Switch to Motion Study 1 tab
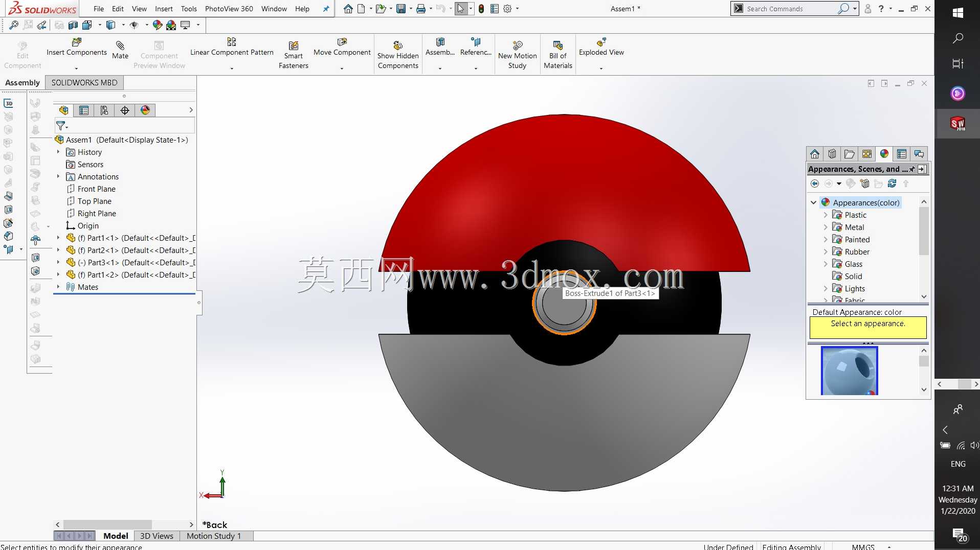The image size is (980, 550). tap(214, 536)
